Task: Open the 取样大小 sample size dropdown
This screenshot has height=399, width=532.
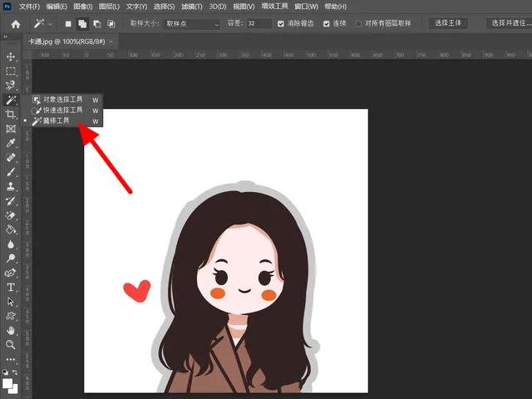Action: 192,24
